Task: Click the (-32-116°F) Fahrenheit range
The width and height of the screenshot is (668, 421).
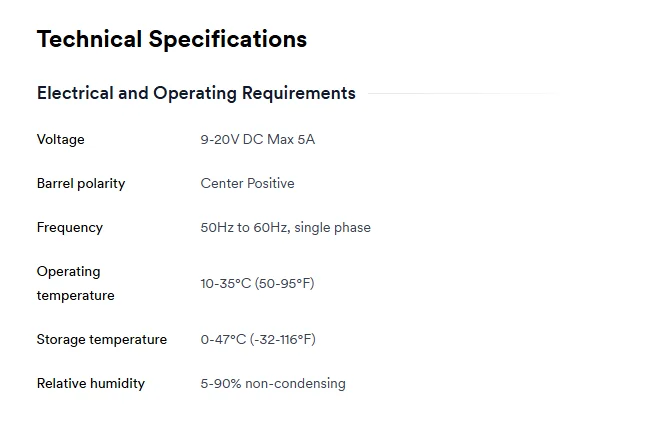Action: (x=283, y=339)
